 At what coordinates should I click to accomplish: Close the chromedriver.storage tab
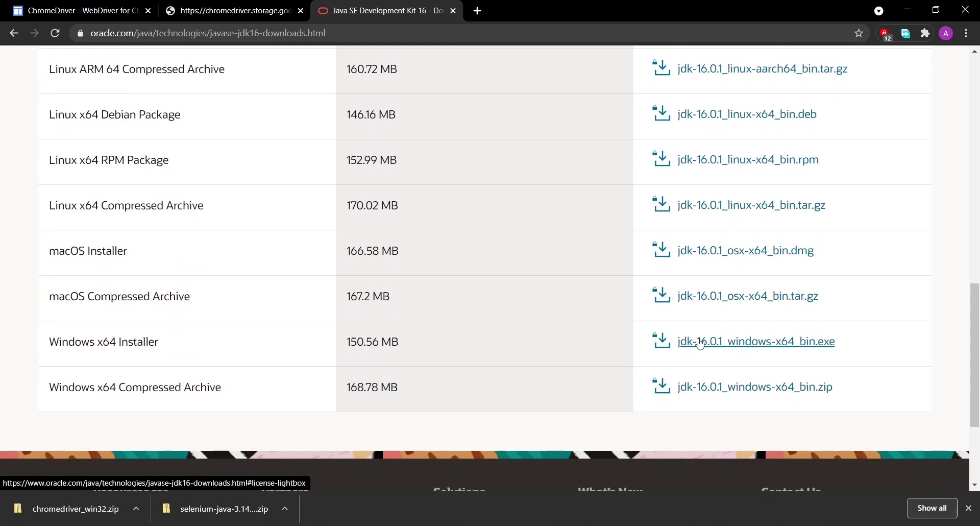pos(301,11)
